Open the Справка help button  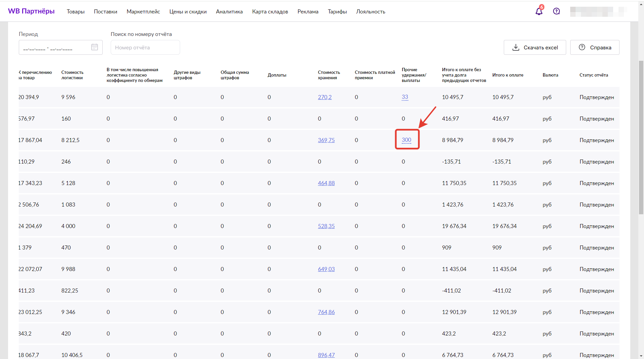[594, 48]
